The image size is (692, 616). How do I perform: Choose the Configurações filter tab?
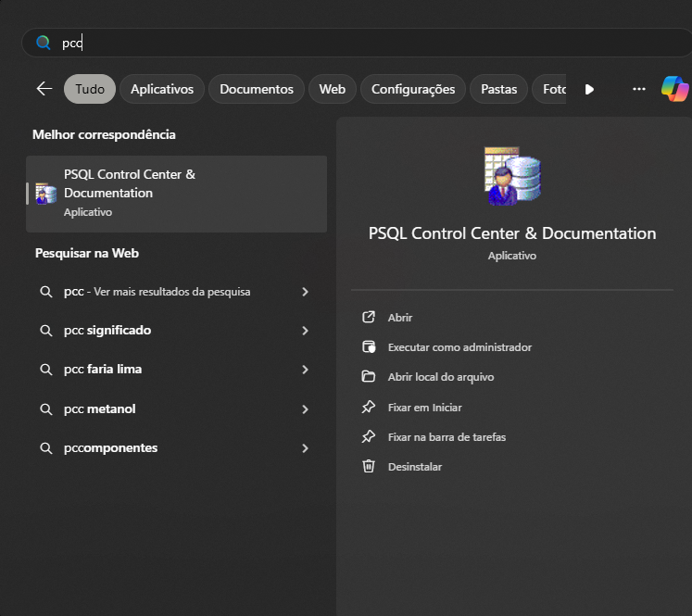pos(412,89)
